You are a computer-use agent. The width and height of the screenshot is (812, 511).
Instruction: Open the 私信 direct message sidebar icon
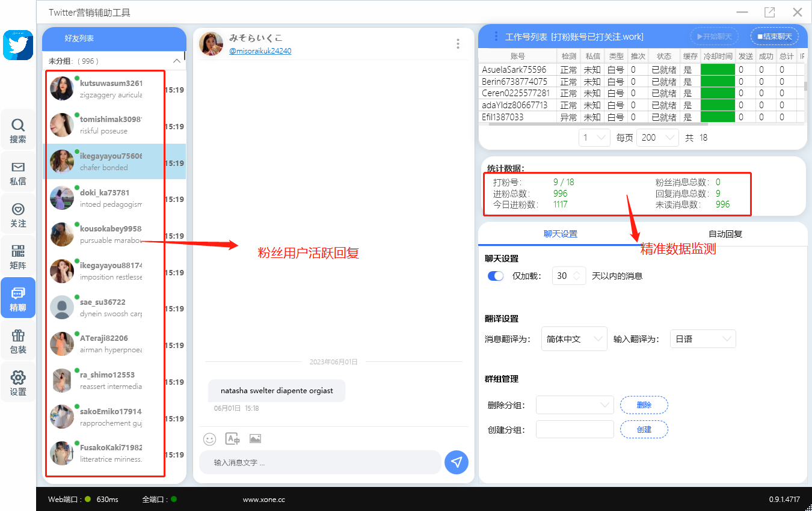point(18,173)
